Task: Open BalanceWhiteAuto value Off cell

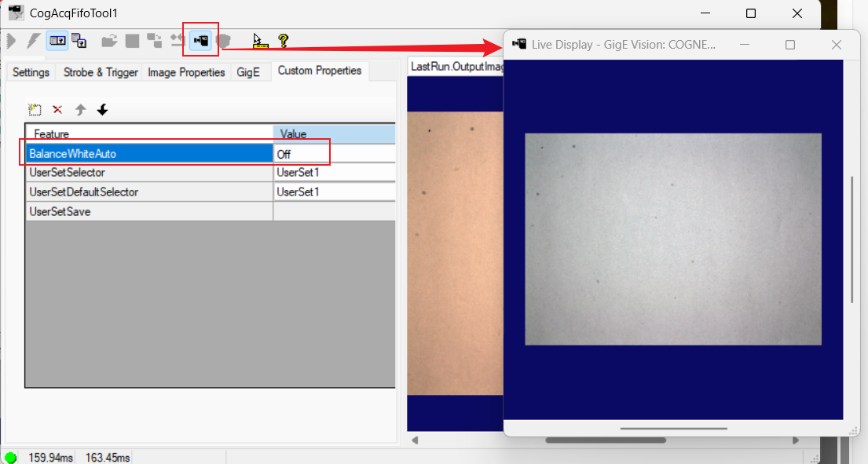Action: (335, 154)
